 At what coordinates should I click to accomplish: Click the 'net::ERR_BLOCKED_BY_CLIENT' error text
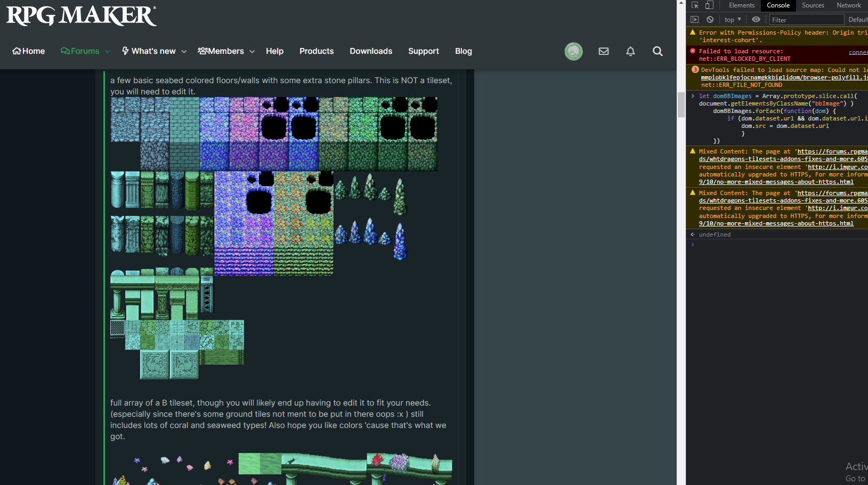744,59
